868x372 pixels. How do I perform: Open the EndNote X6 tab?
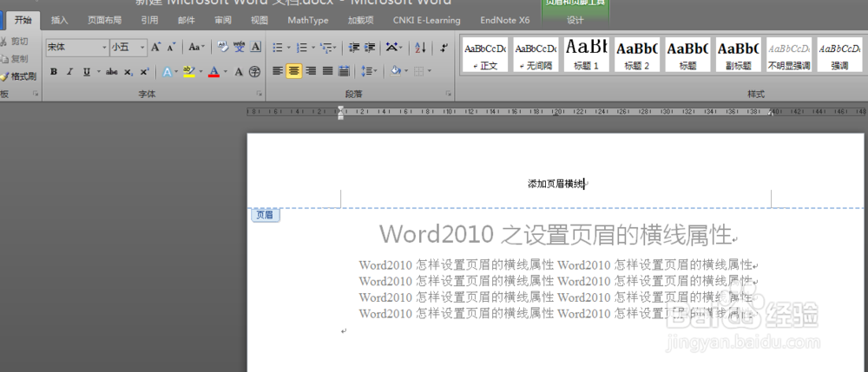[505, 21]
